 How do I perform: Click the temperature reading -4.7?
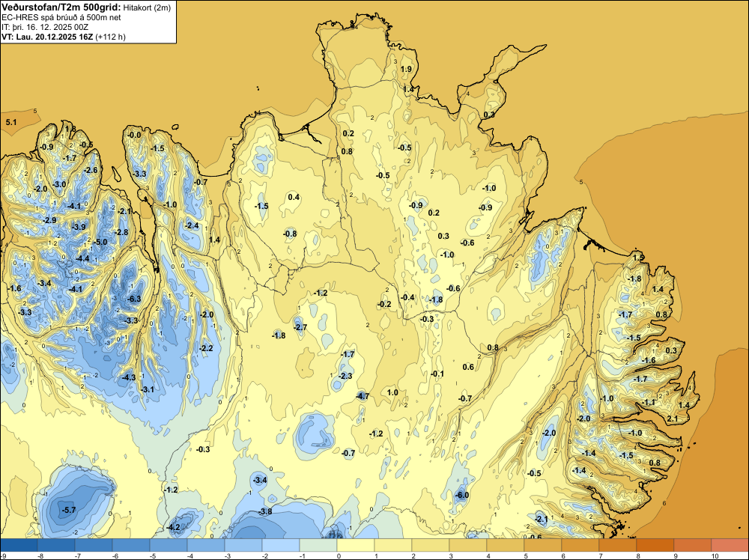pos(363,396)
